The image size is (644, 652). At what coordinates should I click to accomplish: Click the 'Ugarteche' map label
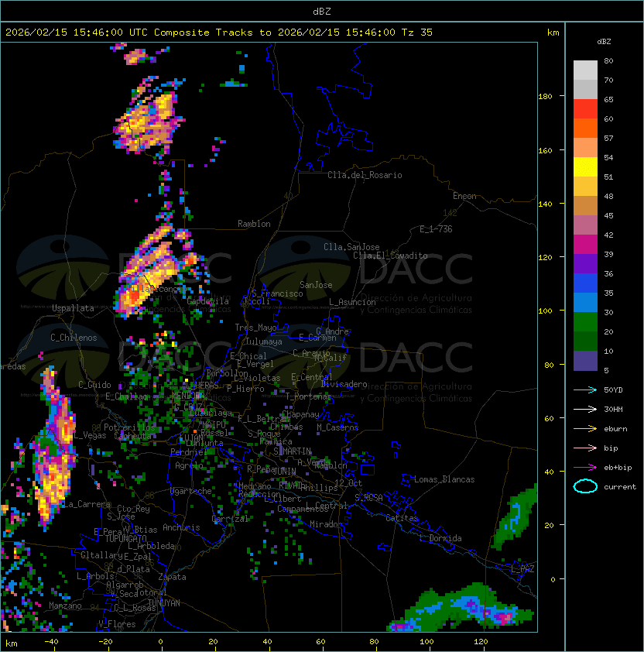[191, 491]
